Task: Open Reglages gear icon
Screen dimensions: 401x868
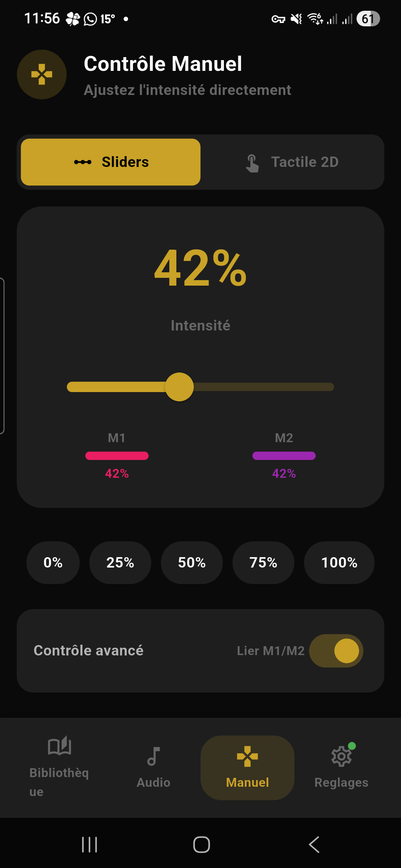Action: 341,757
